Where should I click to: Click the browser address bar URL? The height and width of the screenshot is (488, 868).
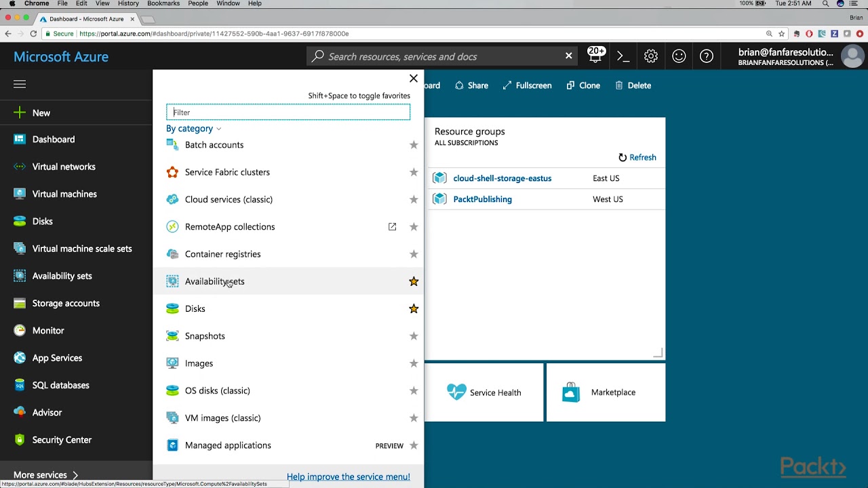[x=214, y=33]
